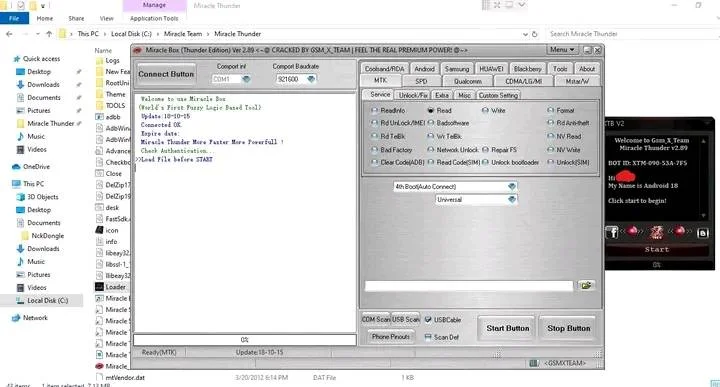Viewport: 720px width, 387px height.
Task: Open the Comport inf dropdown
Action: point(246,79)
